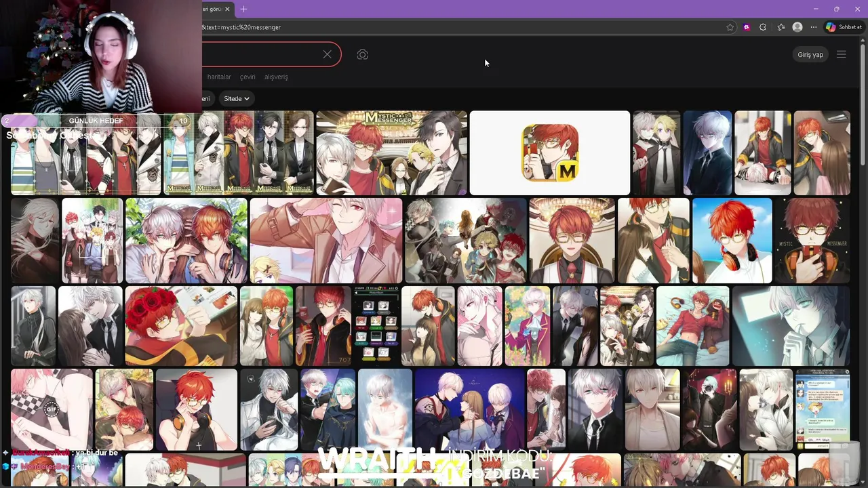Image resolution: width=868 pixels, height=488 pixels.
Task: Close the current browser tab
Action: click(x=228, y=9)
